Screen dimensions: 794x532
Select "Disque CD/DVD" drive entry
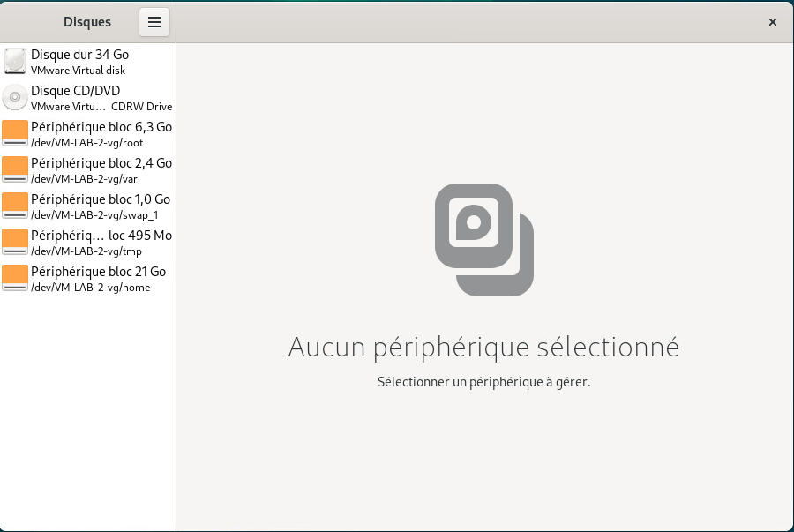point(75,91)
